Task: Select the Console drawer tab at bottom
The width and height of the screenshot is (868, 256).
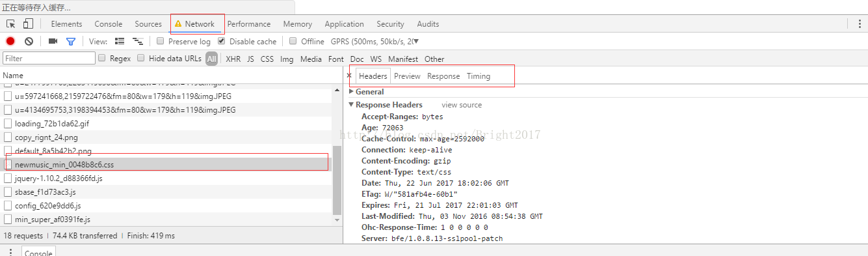Action: point(38,252)
